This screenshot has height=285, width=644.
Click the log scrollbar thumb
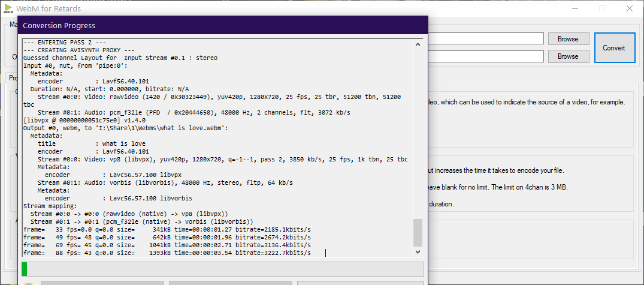coord(418,232)
